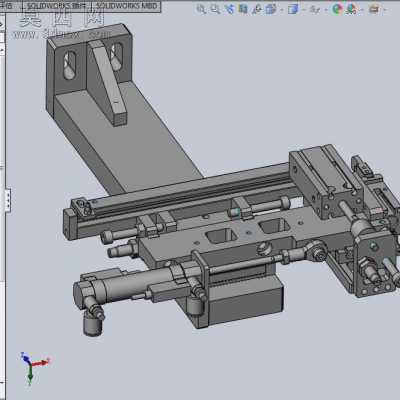Expand the View Settings dropdown arrow
400x400 pixels.
point(384,10)
